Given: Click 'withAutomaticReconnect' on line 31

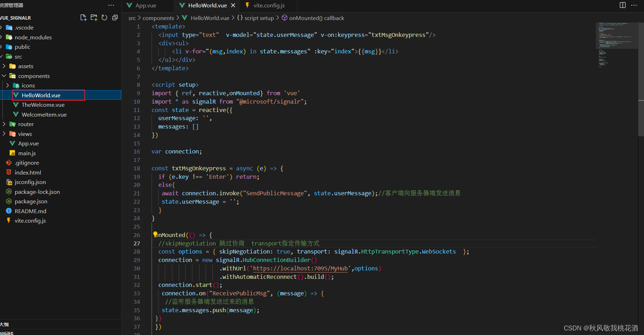Looking at the screenshot, I should click(259, 277).
